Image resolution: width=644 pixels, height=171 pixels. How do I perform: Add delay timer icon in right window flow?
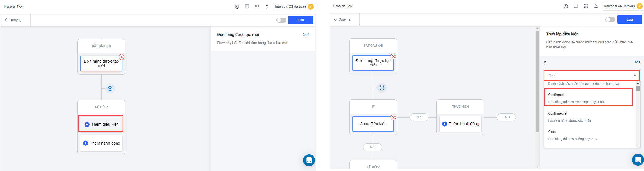[382, 88]
